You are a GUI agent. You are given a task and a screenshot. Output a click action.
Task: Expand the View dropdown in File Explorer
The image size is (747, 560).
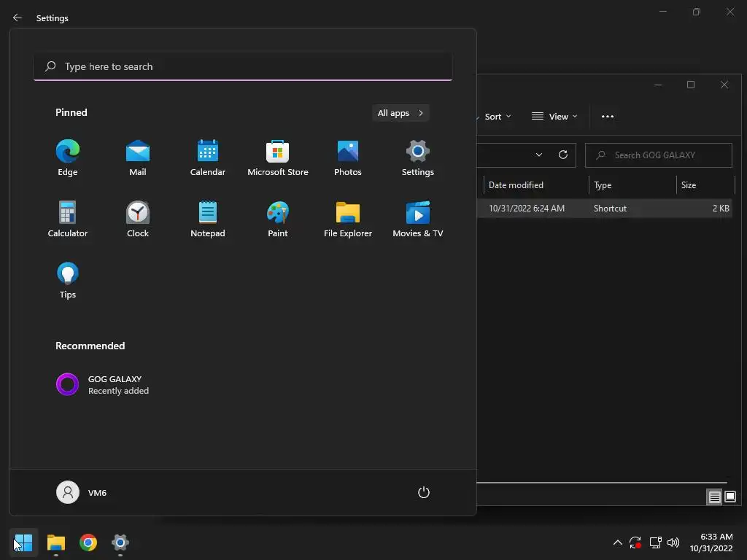(x=554, y=117)
